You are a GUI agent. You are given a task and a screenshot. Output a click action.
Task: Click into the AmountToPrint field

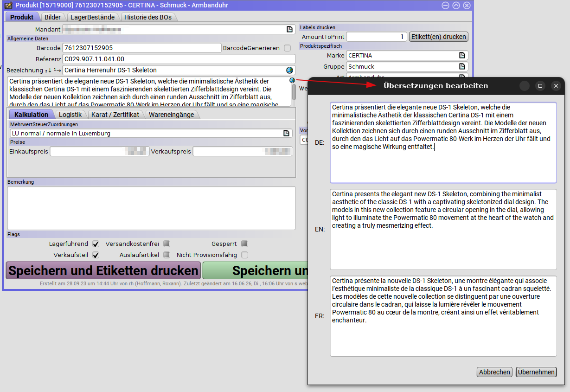coord(377,37)
